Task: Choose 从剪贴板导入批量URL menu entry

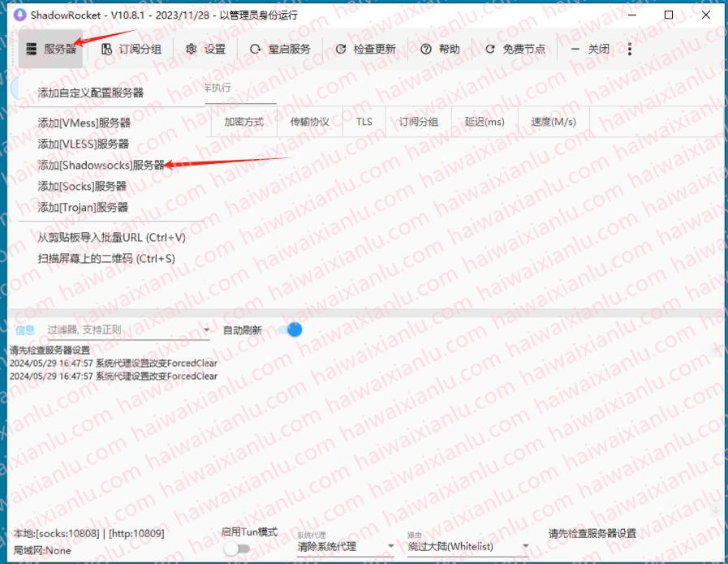Action: (x=111, y=237)
